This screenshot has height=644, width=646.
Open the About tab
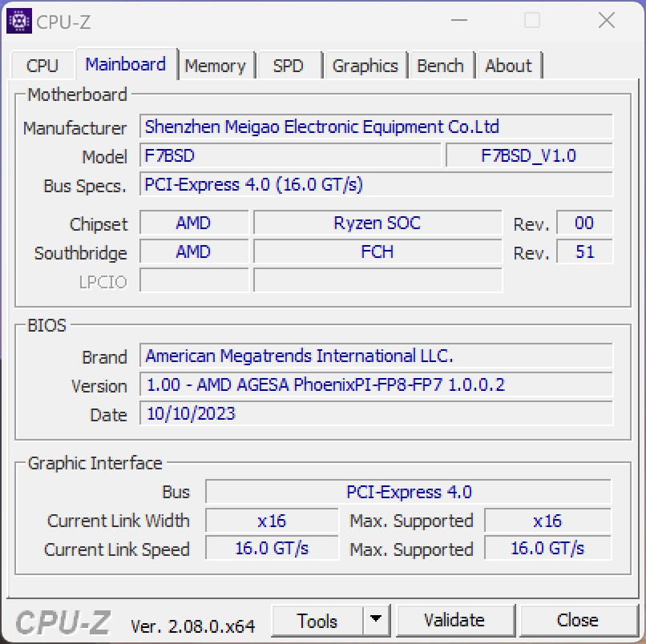pos(508,66)
